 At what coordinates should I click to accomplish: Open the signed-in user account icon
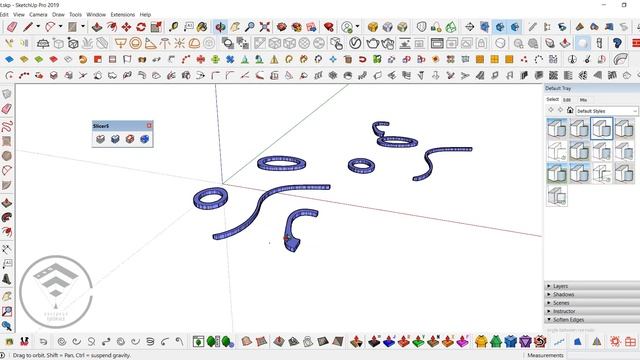tap(347, 27)
